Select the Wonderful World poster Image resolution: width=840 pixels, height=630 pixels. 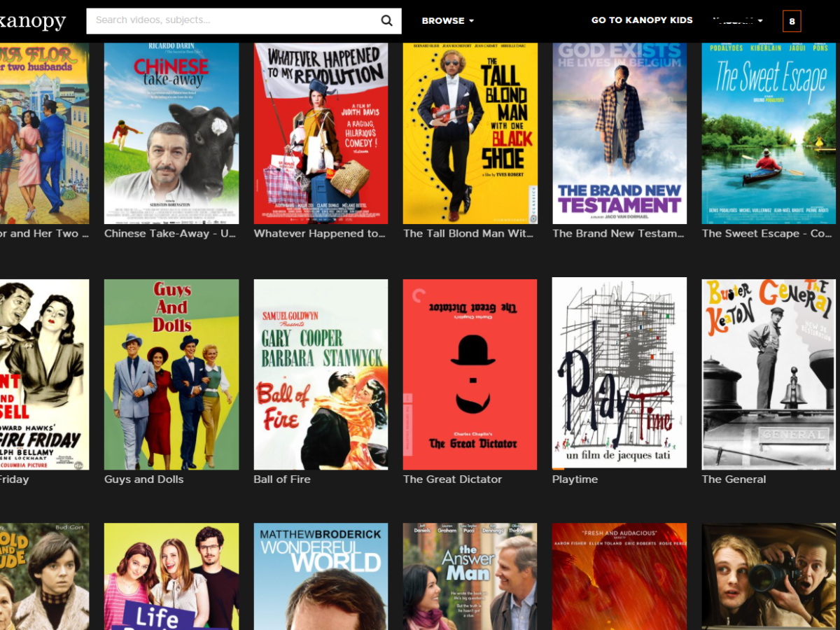click(x=321, y=576)
